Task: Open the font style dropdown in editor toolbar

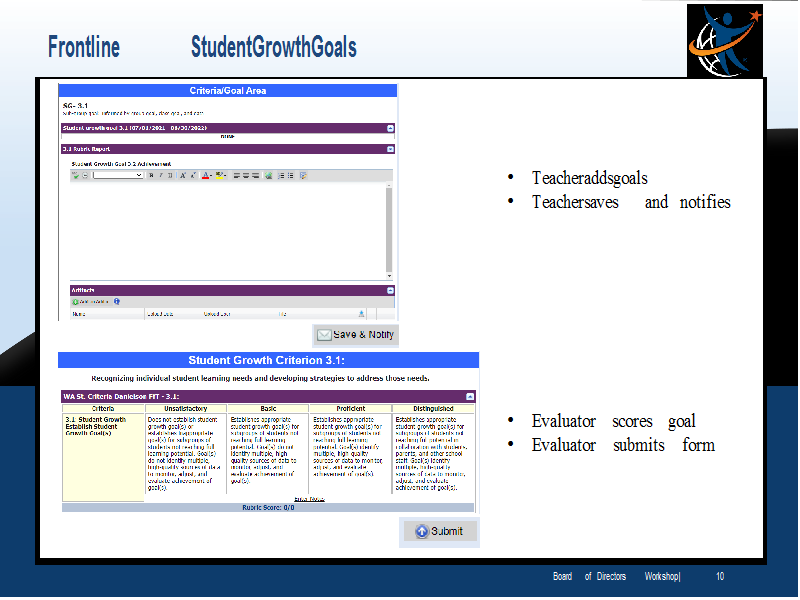Action: [x=118, y=175]
